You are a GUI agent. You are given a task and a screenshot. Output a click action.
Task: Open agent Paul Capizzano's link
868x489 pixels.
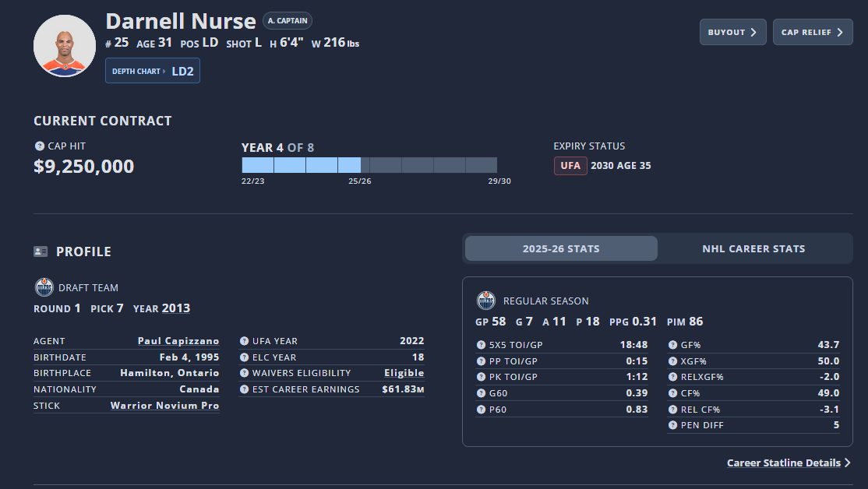tap(178, 341)
